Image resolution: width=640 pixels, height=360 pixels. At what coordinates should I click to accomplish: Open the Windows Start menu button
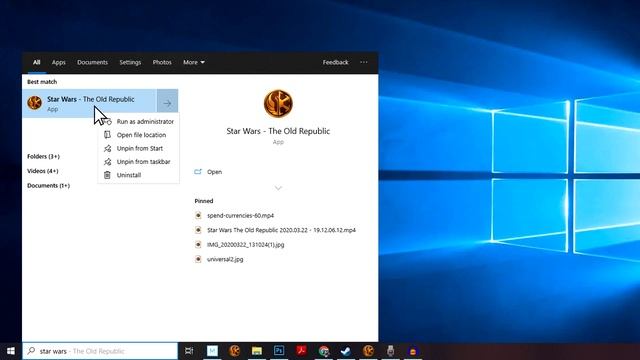pos(11,351)
